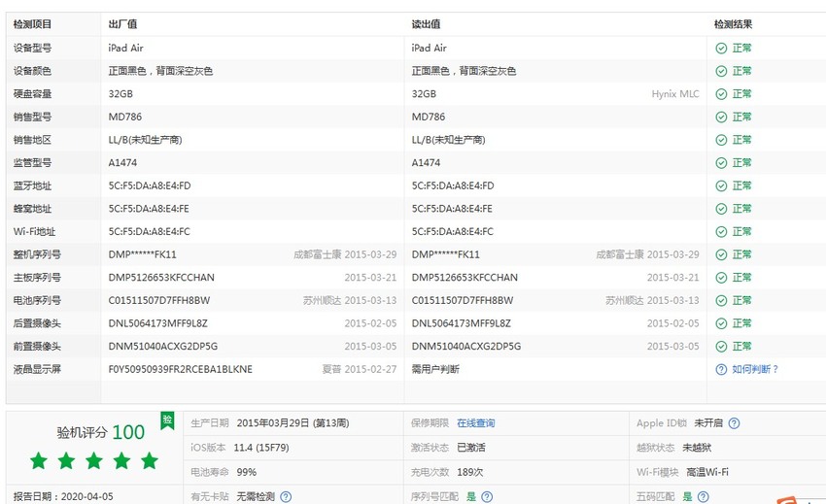Click iOS version 11.4 (15F79)

261,448
